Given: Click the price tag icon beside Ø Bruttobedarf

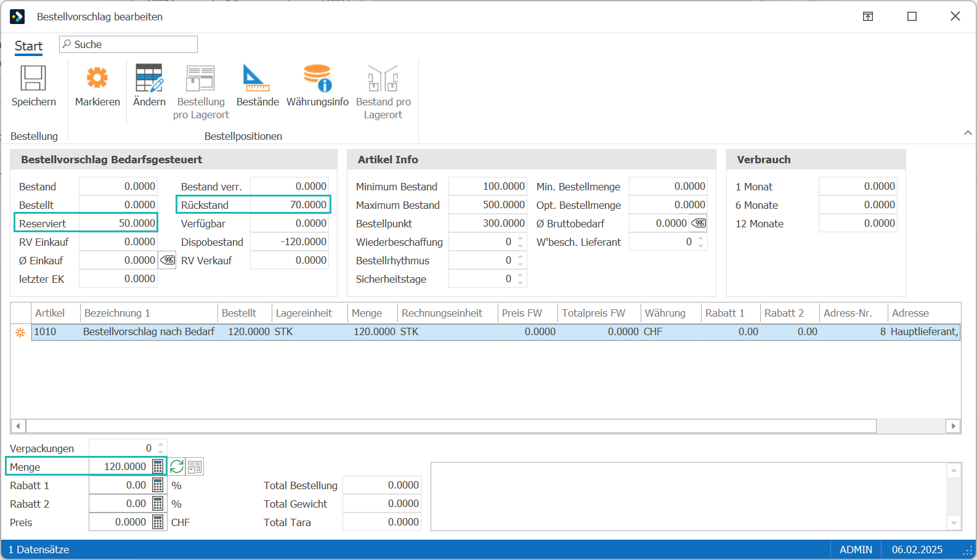Looking at the screenshot, I should [699, 223].
